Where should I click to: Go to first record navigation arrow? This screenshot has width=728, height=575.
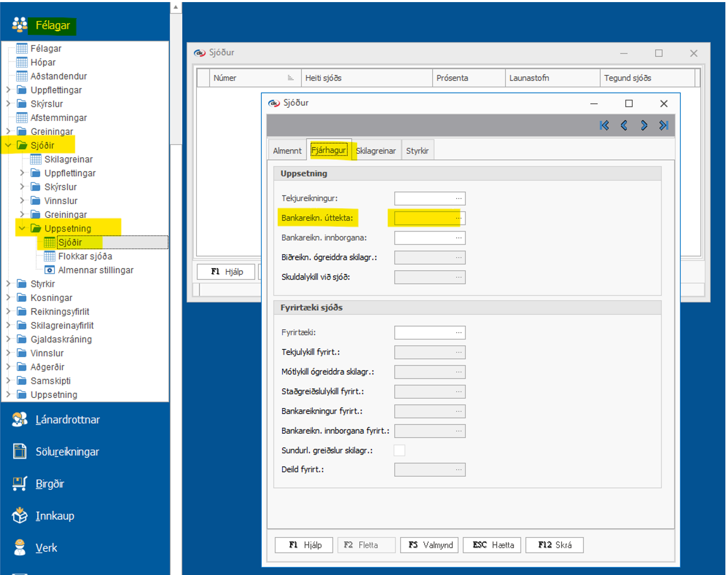click(x=604, y=125)
